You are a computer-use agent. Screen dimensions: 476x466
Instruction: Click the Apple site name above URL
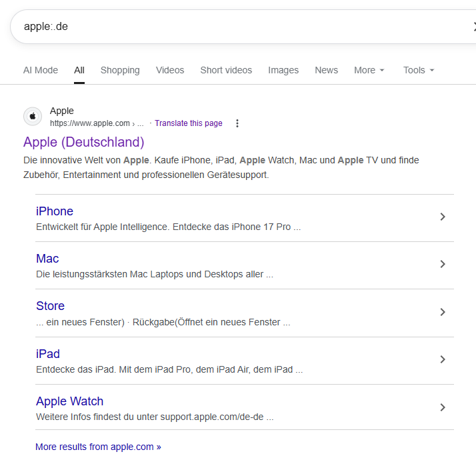click(62, 111)
